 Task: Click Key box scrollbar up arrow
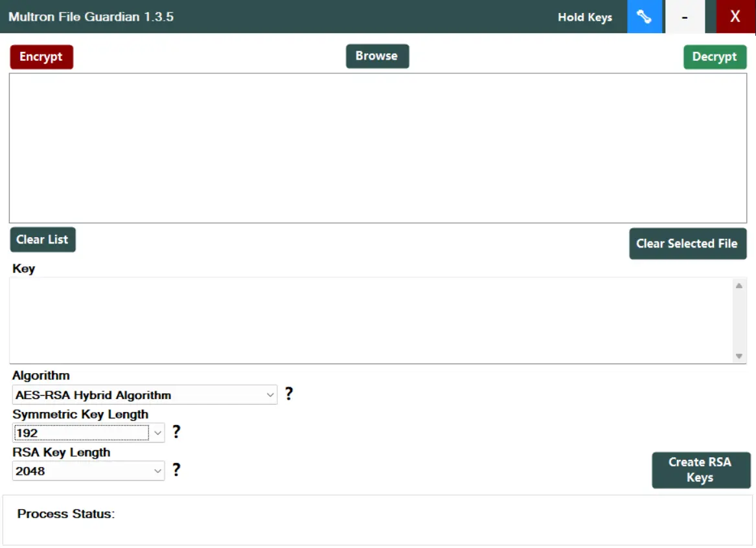point(739,286)
